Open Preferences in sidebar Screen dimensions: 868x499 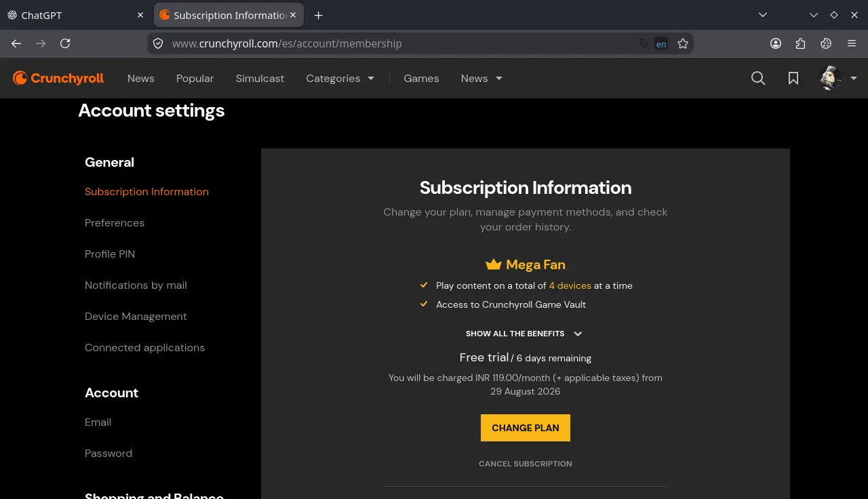tap(115, 223)
